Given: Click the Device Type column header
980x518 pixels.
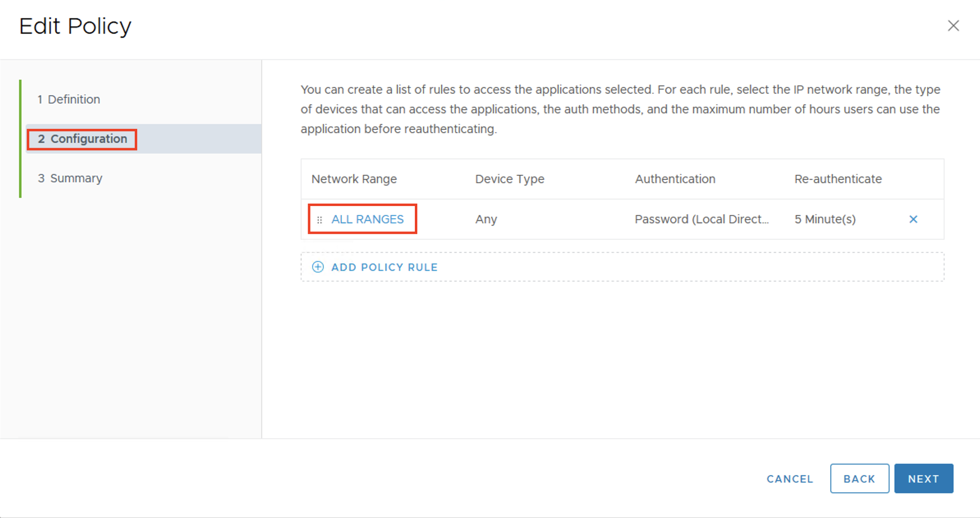Looking at the screenshot, I should click(x=509, y=179).
